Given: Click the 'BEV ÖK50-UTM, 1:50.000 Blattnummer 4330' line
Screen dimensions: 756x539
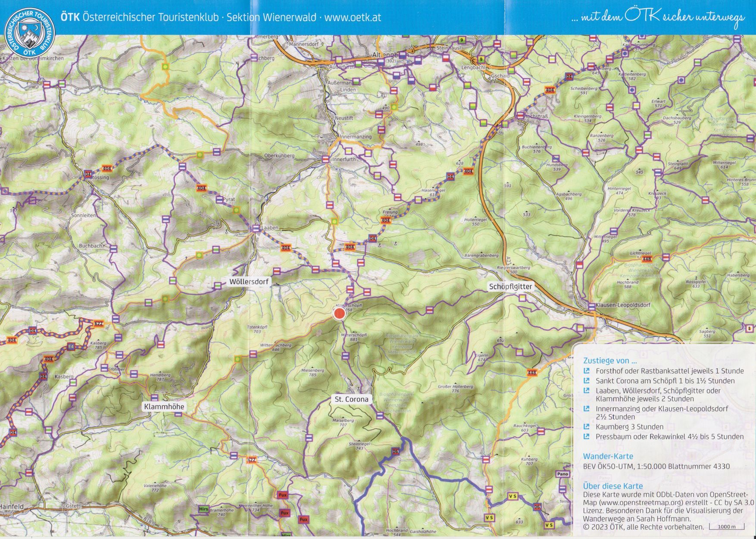Looking at the screenshot, I should pyautogui.click(x=656, y=466).
